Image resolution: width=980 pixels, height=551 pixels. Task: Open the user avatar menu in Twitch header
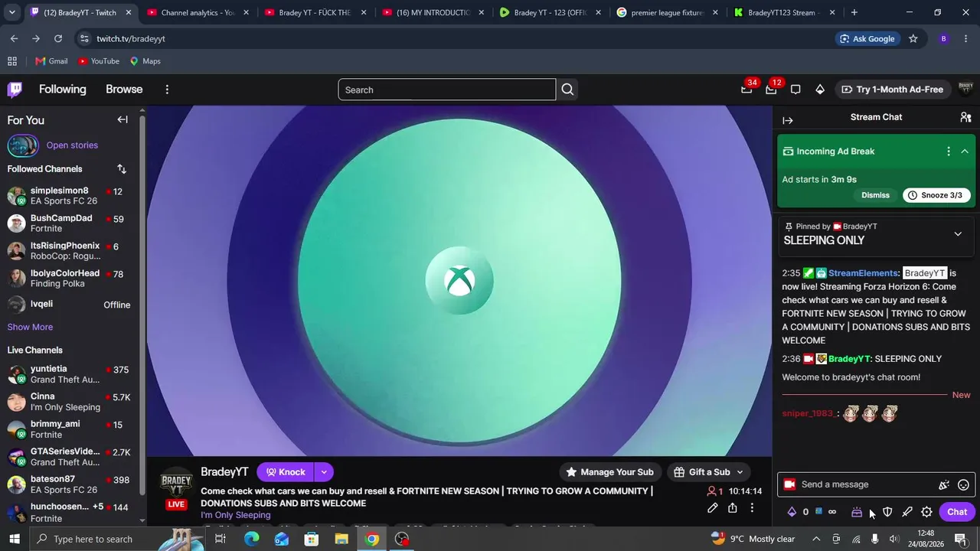click(965, 90)
